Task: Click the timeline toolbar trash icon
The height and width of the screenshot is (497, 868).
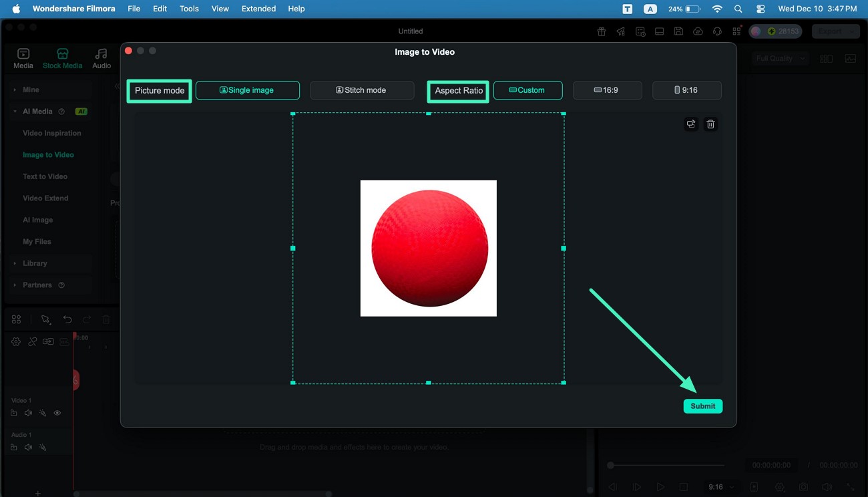Action: coord(105,320)
